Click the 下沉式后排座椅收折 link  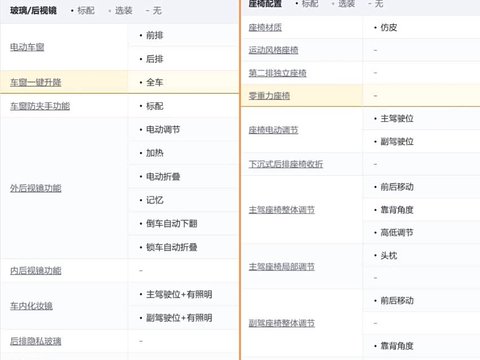(x=286, y=164)
